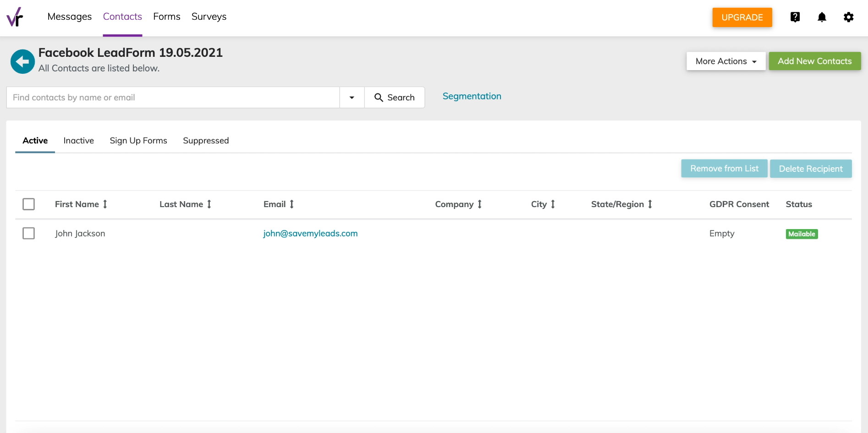
Task: Open the settings gear icon
Action: click(x=848, y=17)
